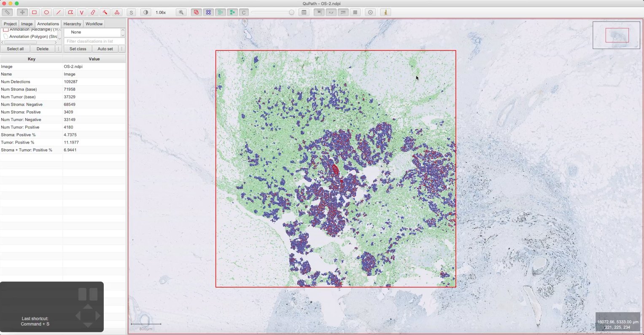Switch to the Annotations tab

point(48,24)
